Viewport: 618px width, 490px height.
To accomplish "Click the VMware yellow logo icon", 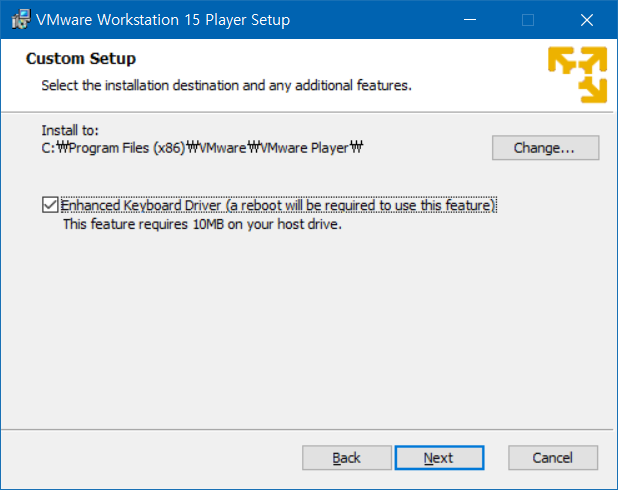I will click(x=577, y=75).
